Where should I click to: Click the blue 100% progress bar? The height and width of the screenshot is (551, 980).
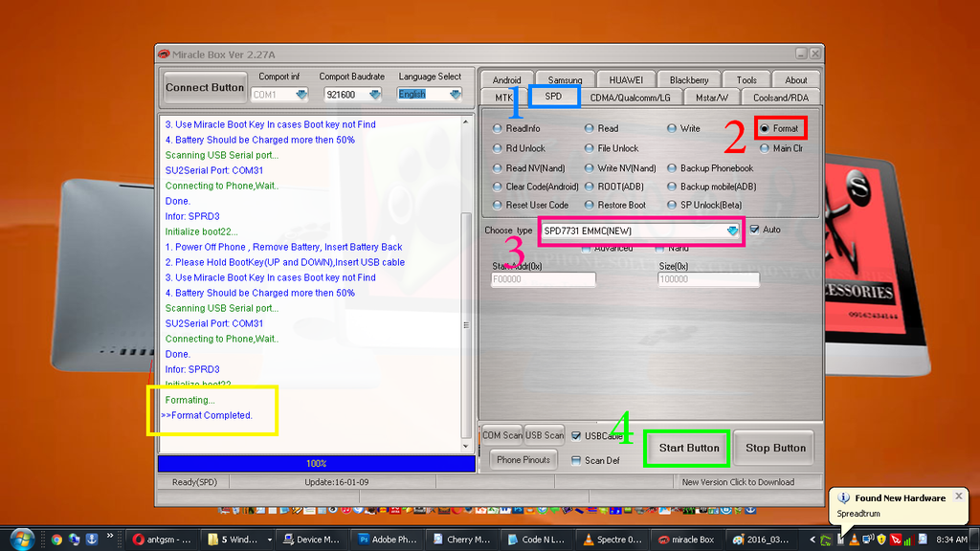316,463
